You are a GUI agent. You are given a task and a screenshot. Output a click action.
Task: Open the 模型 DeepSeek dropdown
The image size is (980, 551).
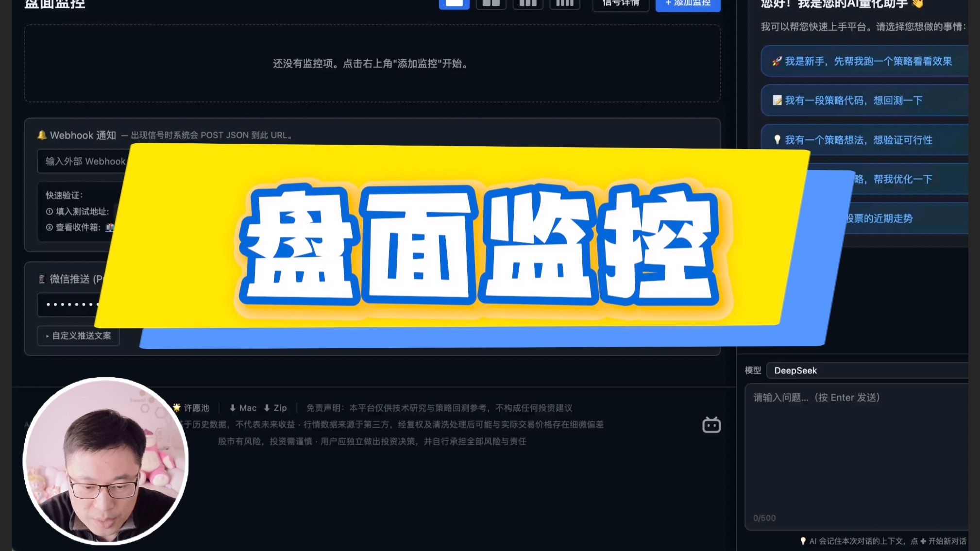(x=867, y=370)
